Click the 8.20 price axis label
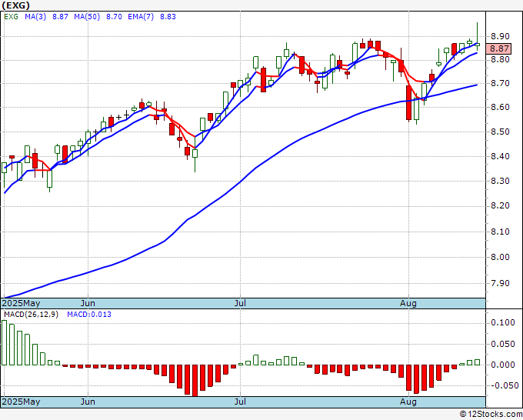Image resolution: width=523 pixels, height=420 pixels. 501,206
